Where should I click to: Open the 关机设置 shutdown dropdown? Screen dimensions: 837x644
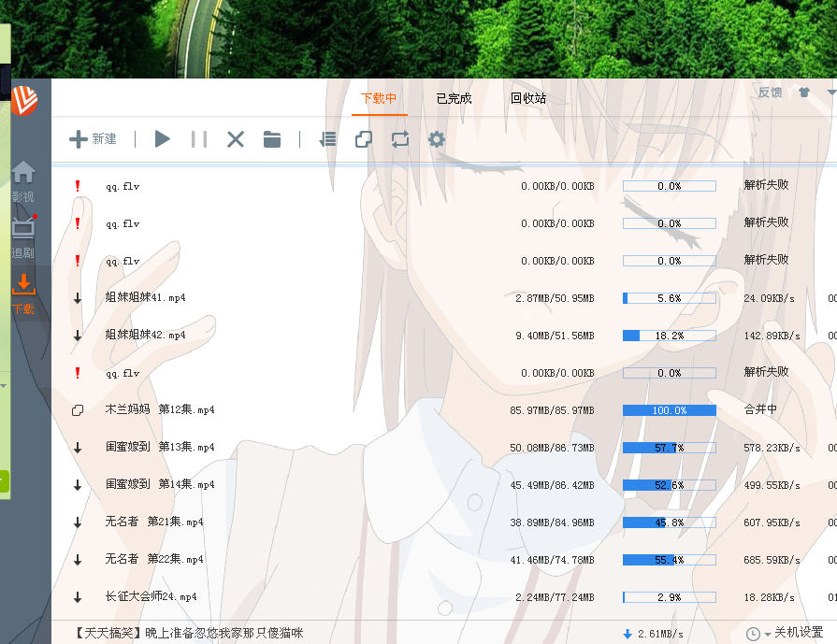tap(785, 633)
